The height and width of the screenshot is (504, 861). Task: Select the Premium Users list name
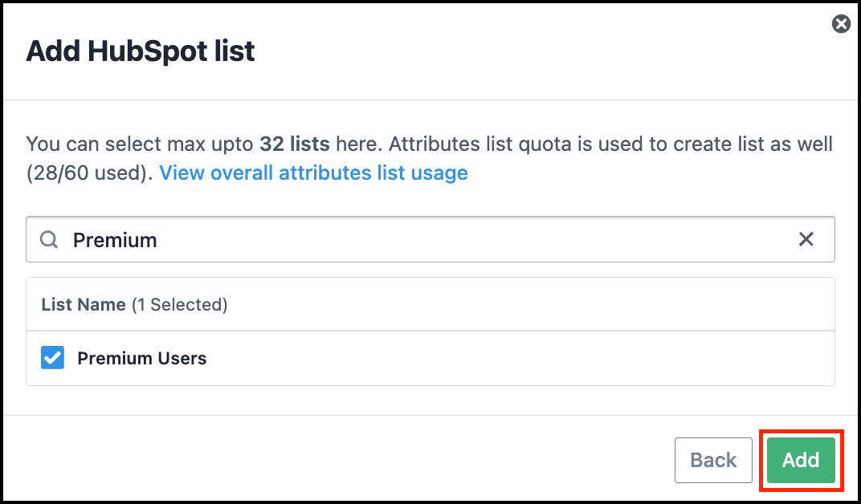pos(141,358)
